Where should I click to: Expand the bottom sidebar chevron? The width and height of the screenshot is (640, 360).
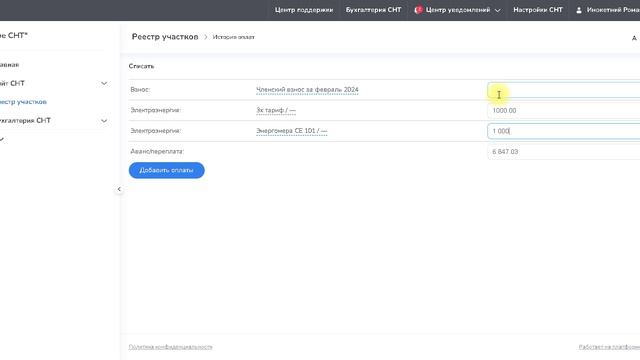coord(2,139)
